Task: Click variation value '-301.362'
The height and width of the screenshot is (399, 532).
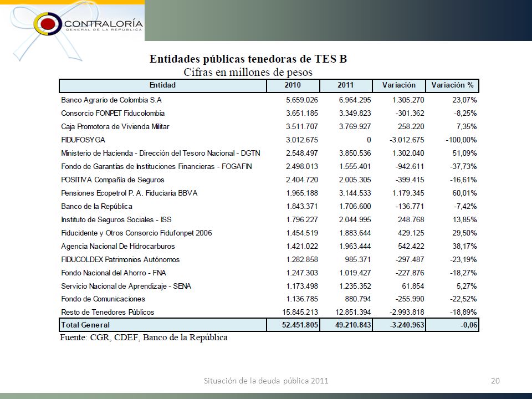Action: click(410, 113)
